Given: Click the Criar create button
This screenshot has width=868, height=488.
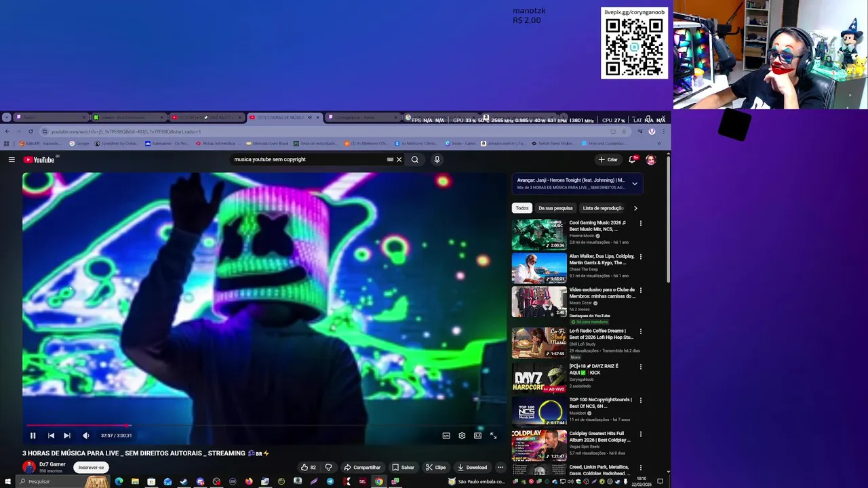Looking at the screenshot, I should point(608,159).
